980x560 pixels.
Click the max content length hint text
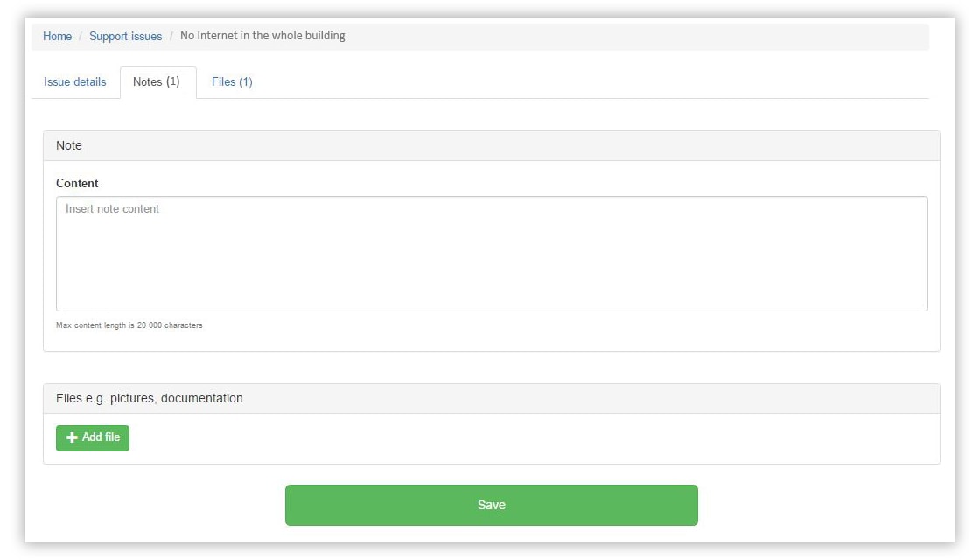click(x=129, y=325)
